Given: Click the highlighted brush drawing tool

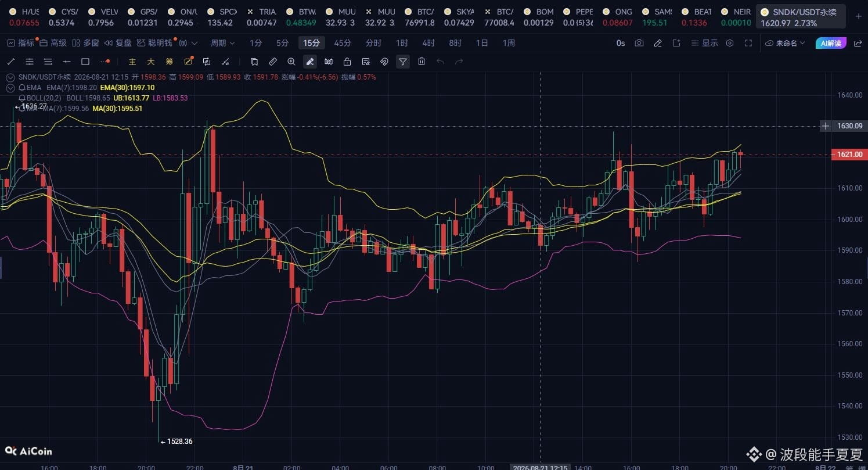Looking at the screenshot, I should 310,62.
